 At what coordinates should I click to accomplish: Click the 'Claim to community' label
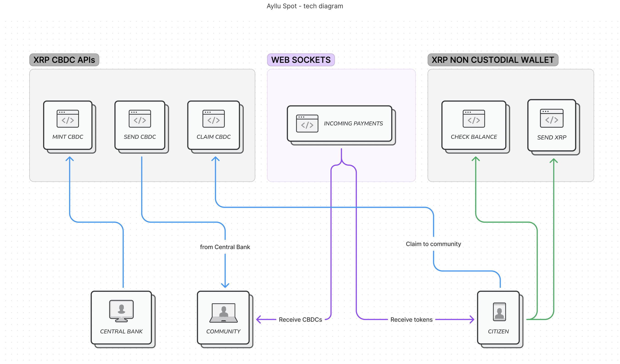coord(434,244)
